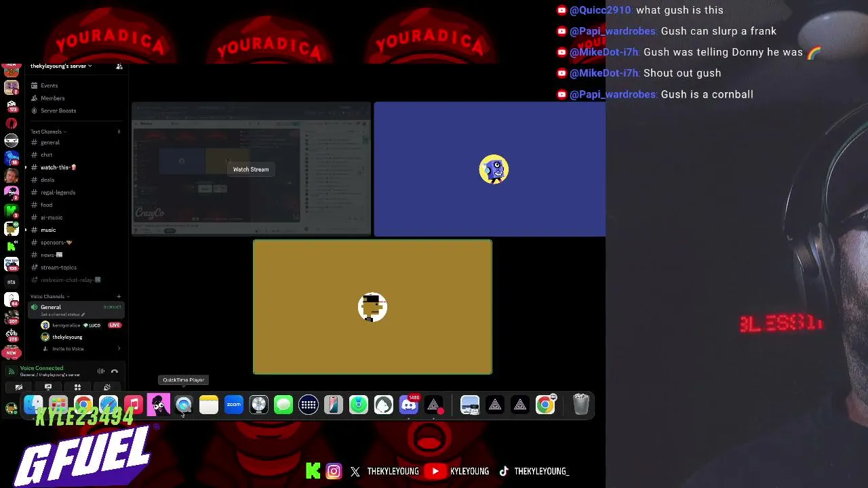Click @Quicc2910 username in stream chat

[600, 10]
